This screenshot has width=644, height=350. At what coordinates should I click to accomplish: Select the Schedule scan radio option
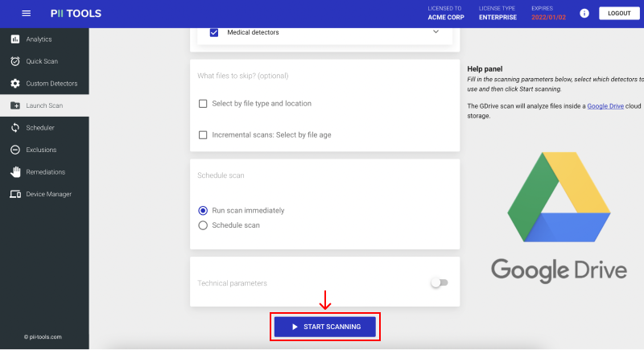(x=203, y=225)
